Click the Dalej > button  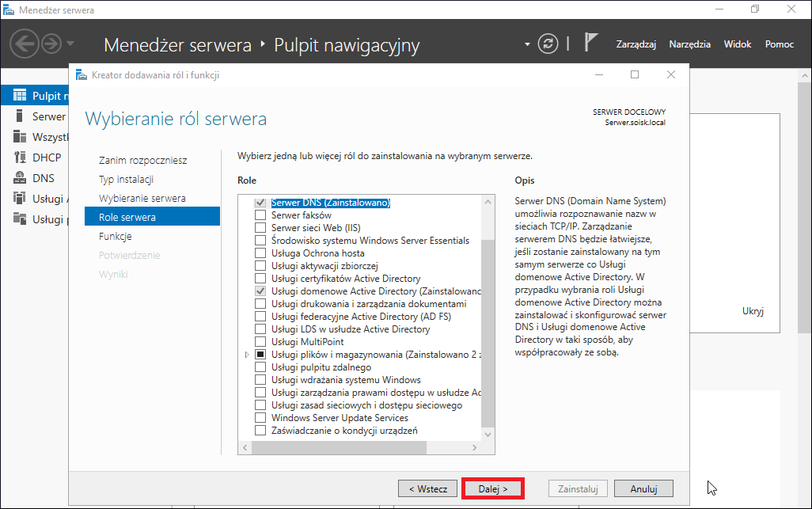click(x=493, y=488)
